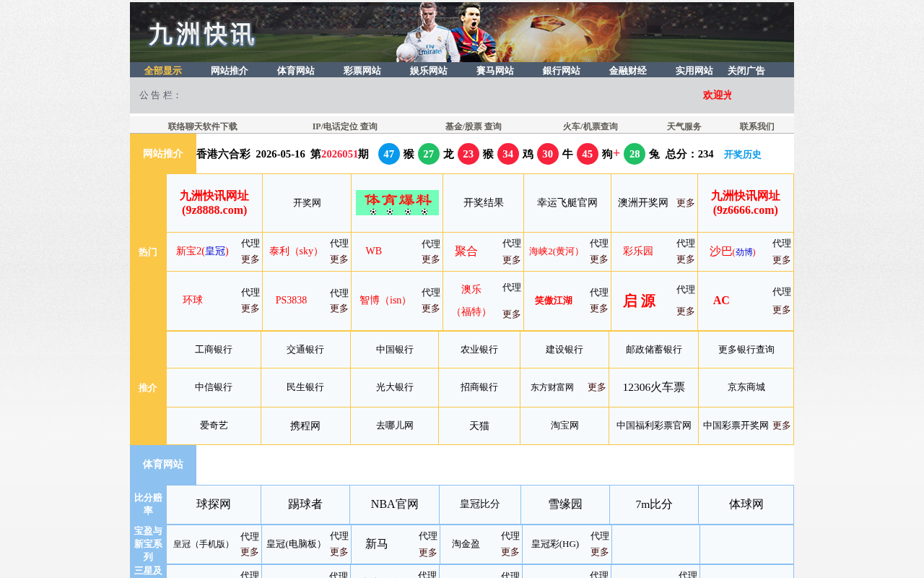Click the 九洲快讯 site logo
The width and height of the screenshot is (924, 578).
click(x=201, y=34)
